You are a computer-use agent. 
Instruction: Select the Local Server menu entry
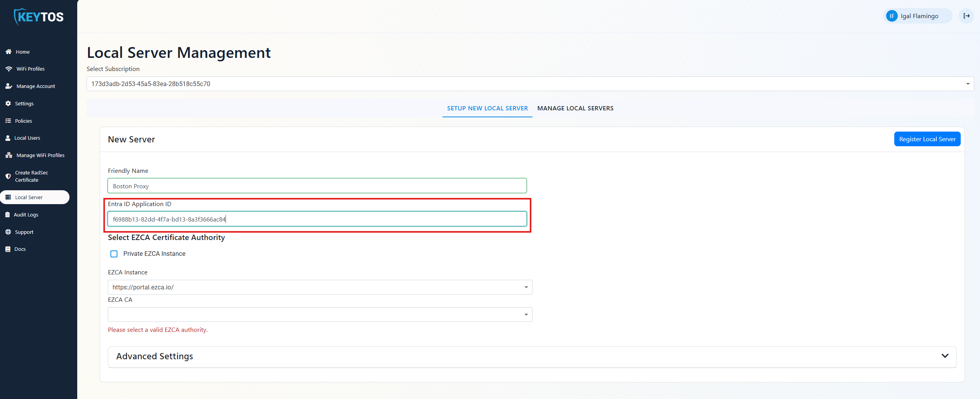tap(35, 197)
